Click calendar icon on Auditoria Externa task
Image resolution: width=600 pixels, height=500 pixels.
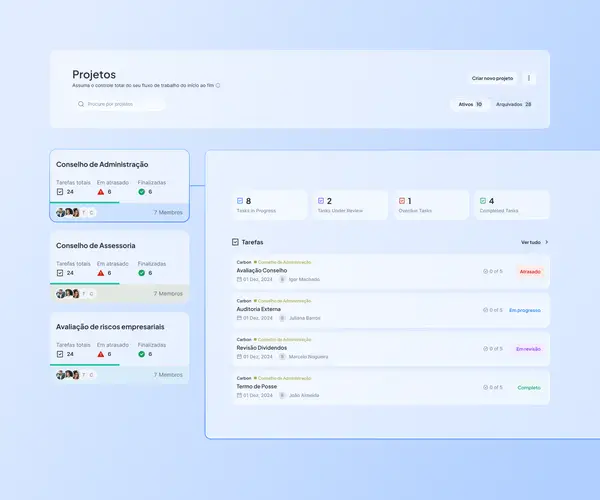239,318
